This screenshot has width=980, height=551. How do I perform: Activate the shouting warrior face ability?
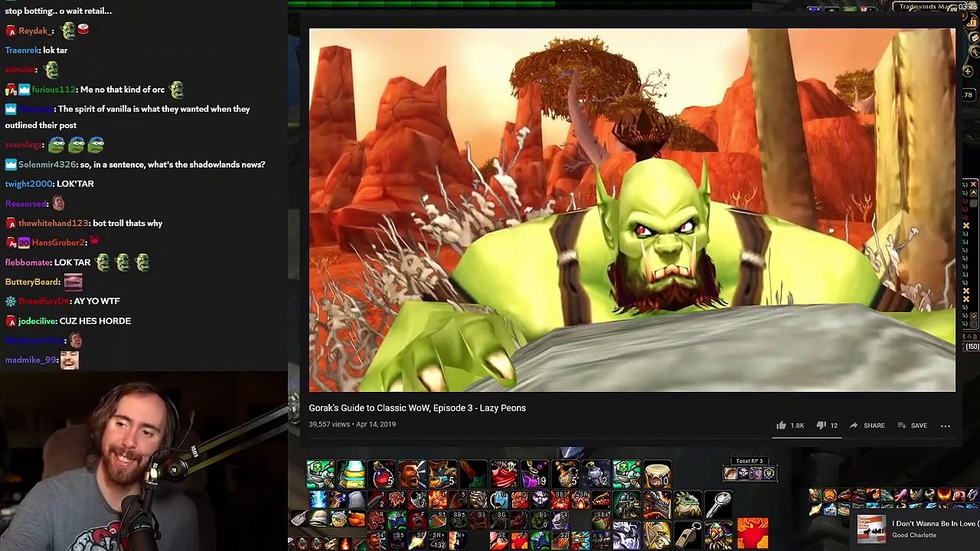pos(413,474)
